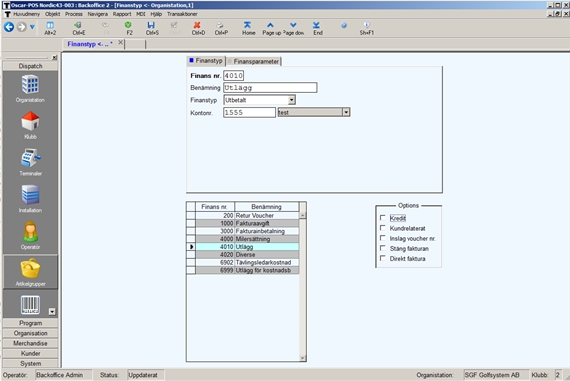Open the Operatör person icon
The image size is (570, 381).
point(30,232)
